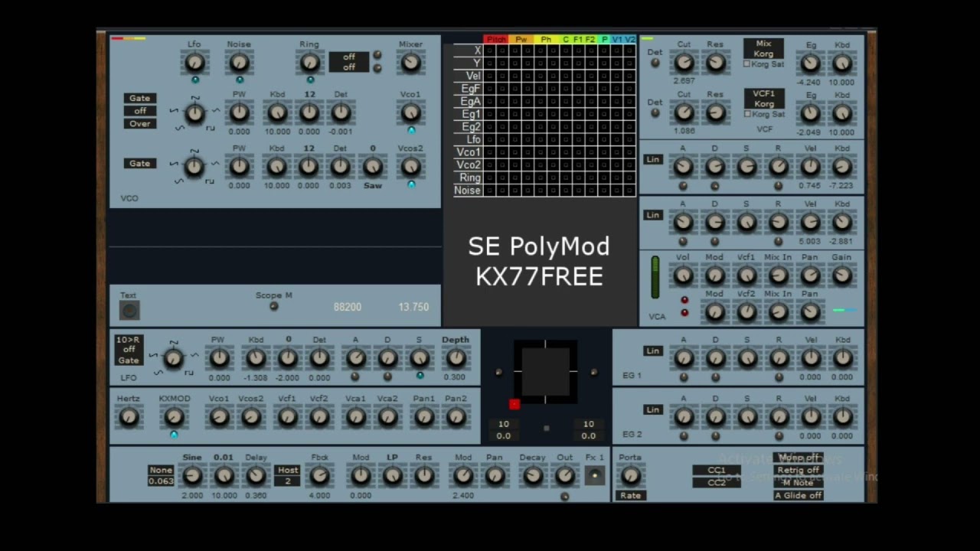
Task: Select the Pitch matrix column header
Action: 496,39
